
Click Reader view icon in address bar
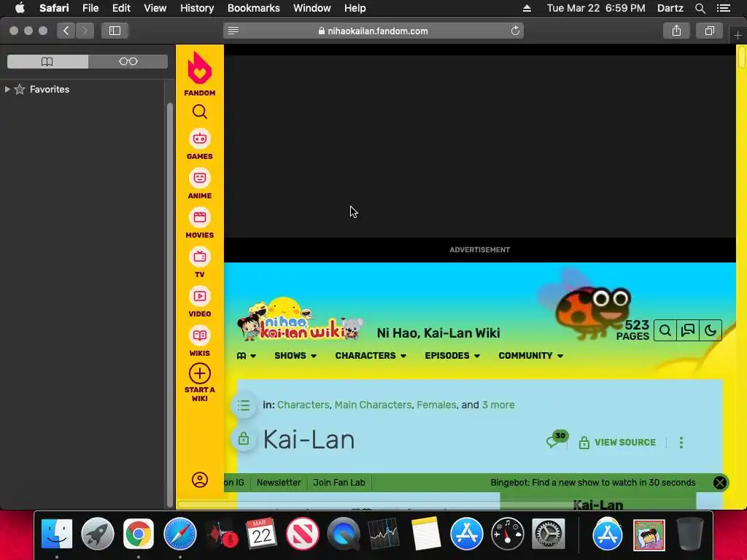(233, 31)
